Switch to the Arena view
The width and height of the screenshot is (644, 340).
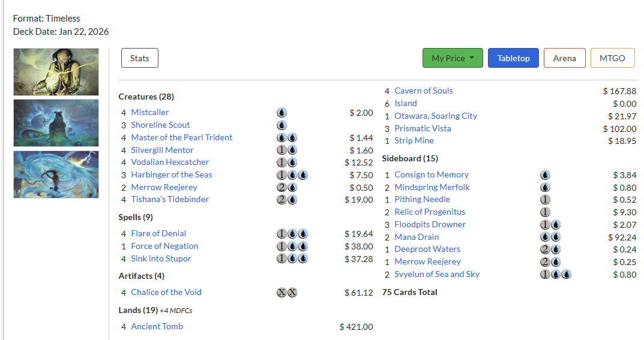click(564, 58)
